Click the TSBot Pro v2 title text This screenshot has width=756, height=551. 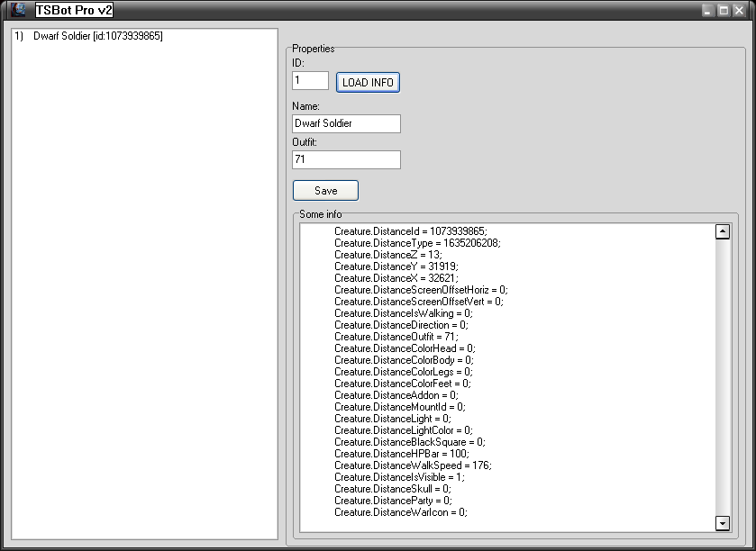[x=74, y=11]
